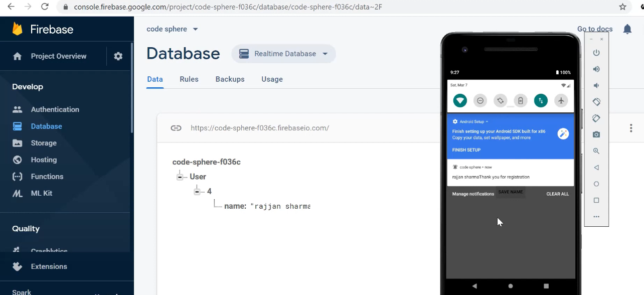Open project settings gear icon
Image resolution: width=644 pixels, height=295 pixels.
pyautogui.click(x=118, y=56)
